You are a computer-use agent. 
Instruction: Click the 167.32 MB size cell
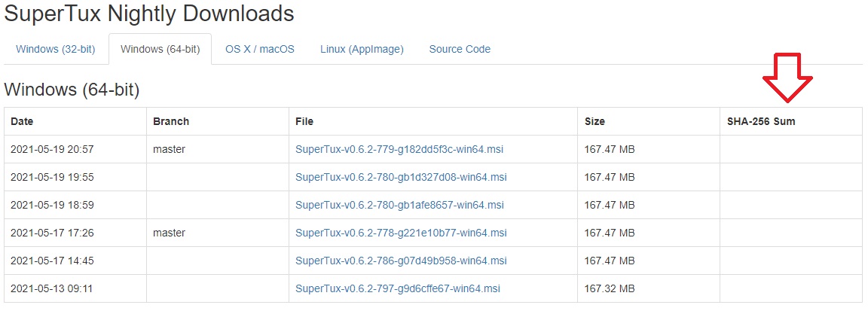(x=610, y=288)
